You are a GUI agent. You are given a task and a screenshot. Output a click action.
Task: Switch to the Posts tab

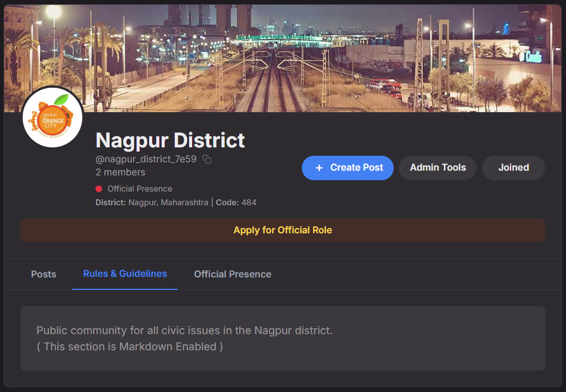click(43, 274)
